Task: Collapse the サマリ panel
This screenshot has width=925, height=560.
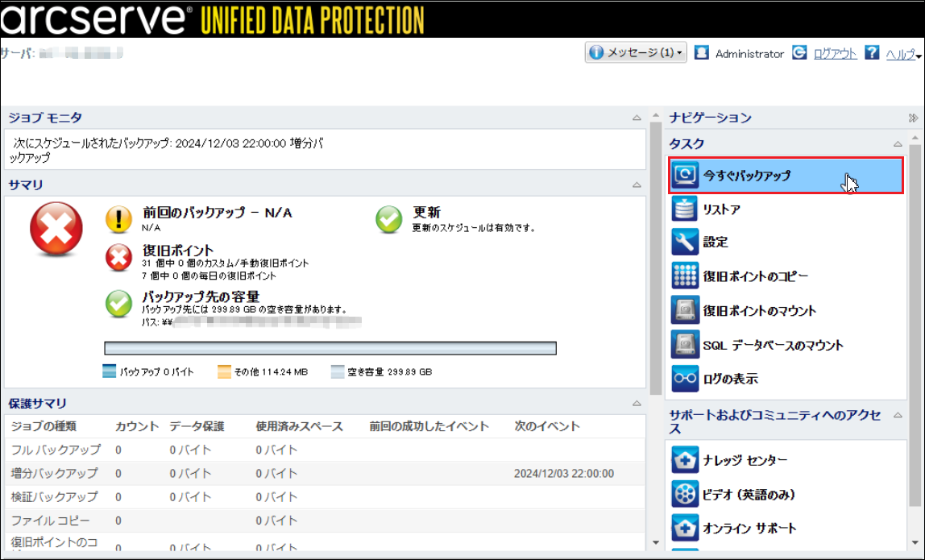Action: [637, 185]
